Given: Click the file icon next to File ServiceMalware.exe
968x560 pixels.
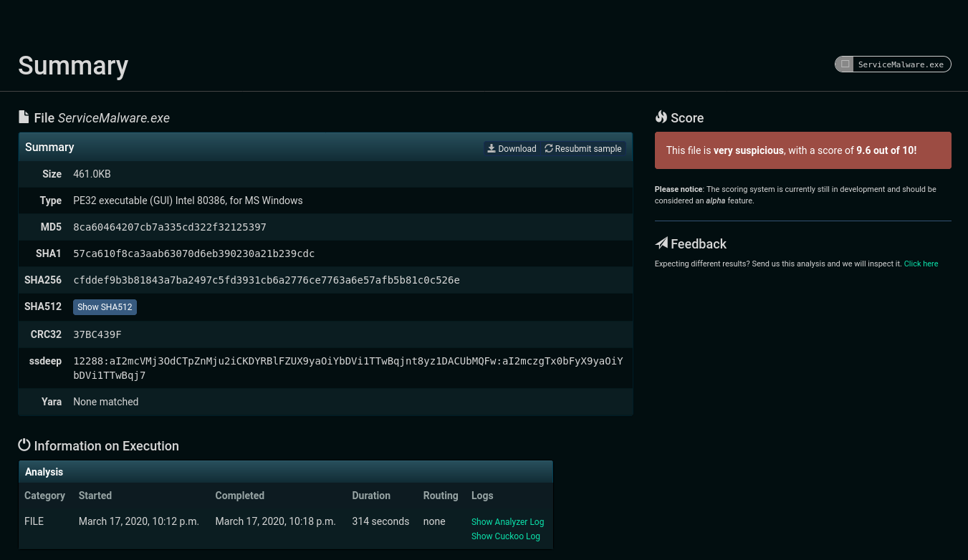Looking at the screenshot, I should pos(24,117).
